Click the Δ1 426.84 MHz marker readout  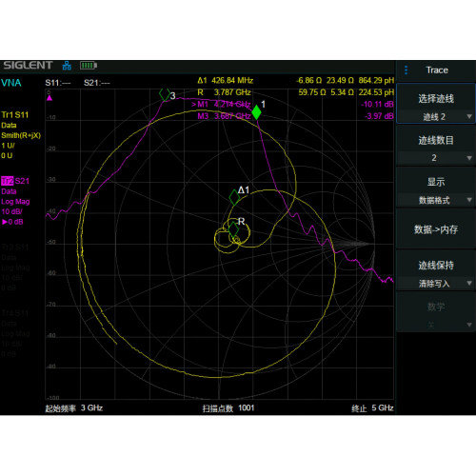(225, 81)
